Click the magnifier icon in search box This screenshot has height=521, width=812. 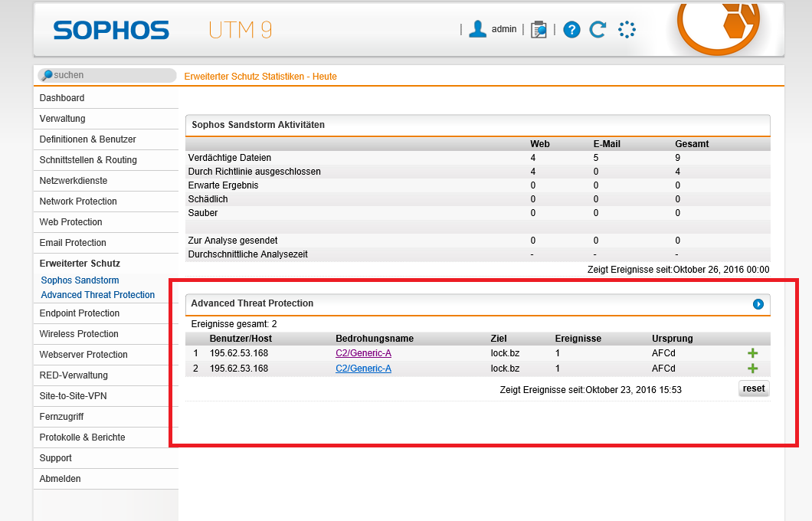click(x=47, y=75)
